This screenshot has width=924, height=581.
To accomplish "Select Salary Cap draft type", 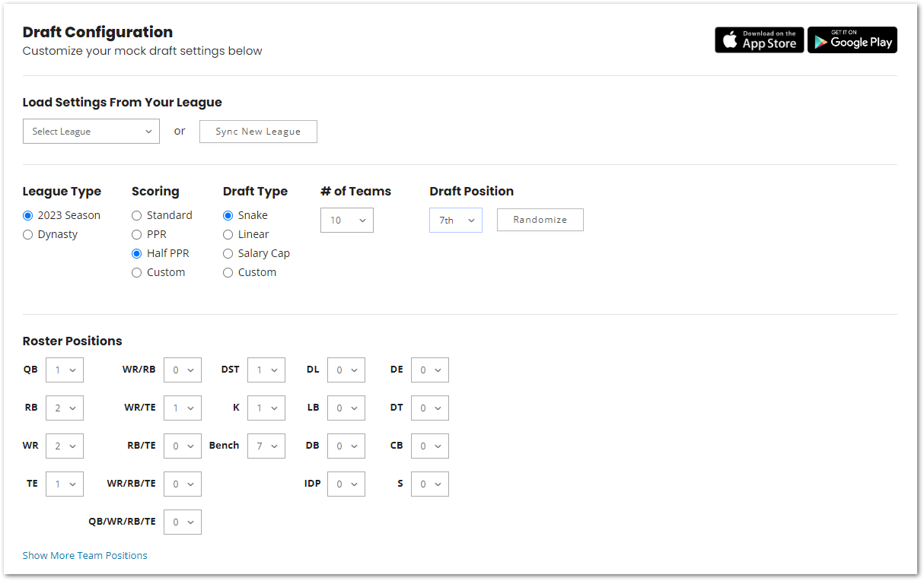I will tap(228, 253).
